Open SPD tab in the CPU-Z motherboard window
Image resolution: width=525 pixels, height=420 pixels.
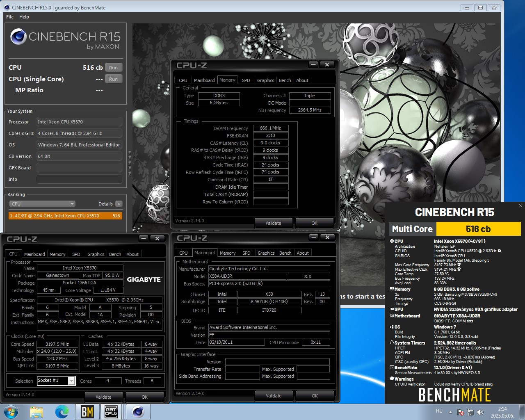click(247, 253)
